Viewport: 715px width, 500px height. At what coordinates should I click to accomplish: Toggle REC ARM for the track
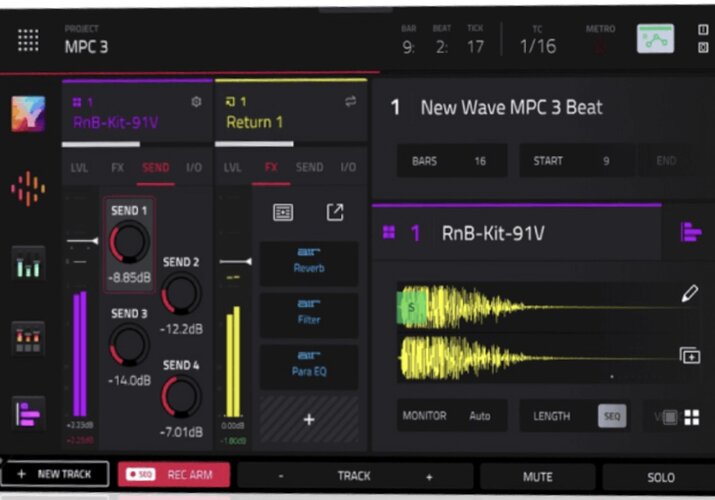174,474
